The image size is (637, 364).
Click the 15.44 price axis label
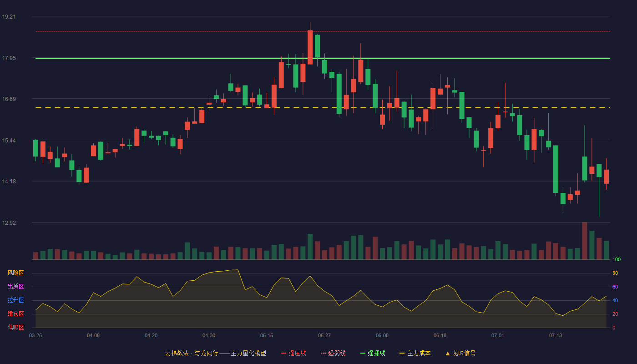pos(9,141)
